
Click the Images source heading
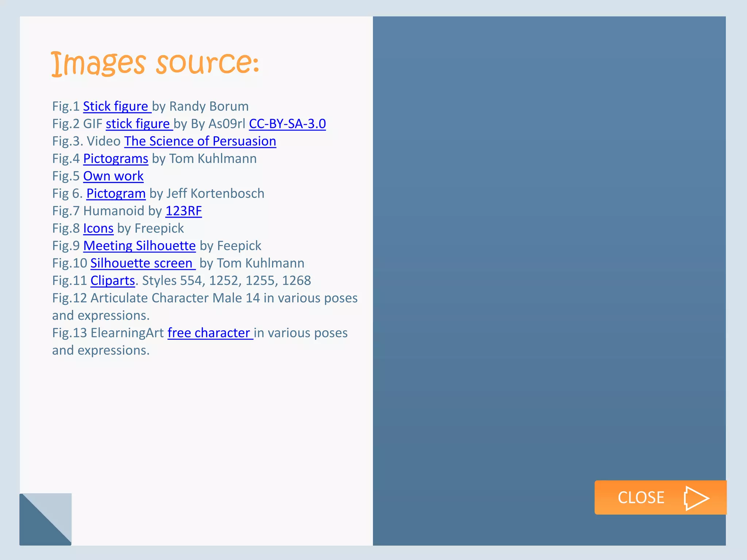[155, 63]
